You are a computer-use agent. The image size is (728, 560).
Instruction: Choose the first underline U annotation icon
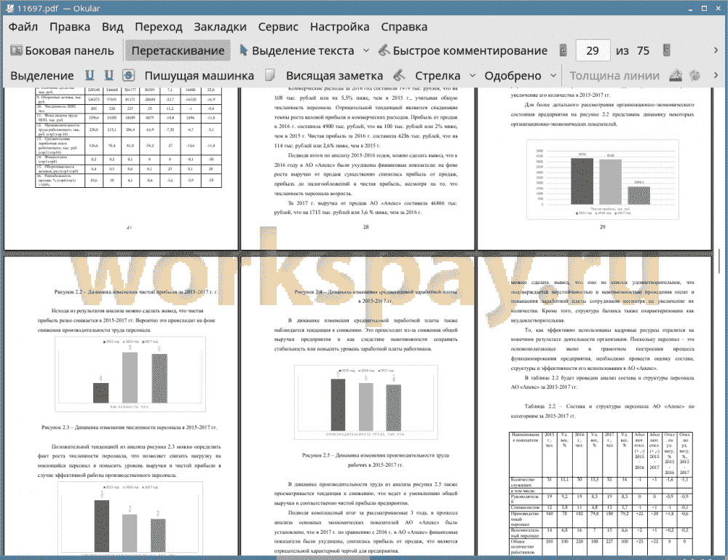tap(90, 75)
